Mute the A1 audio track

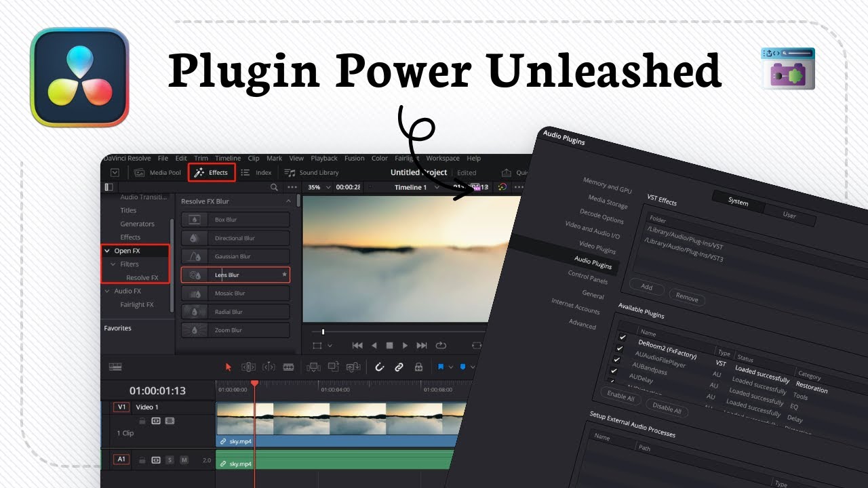(x=184, y=460)
